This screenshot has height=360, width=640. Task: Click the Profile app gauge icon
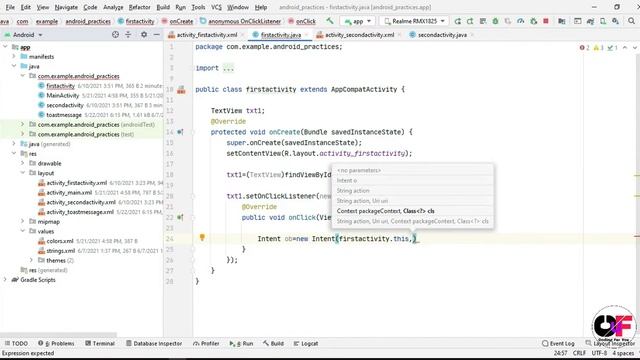(520, 21)
